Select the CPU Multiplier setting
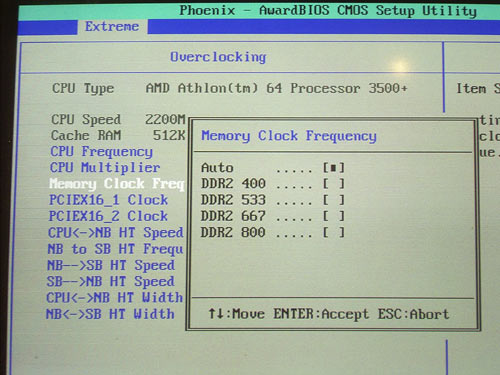 pyautogui.click(x=105, y=168)
